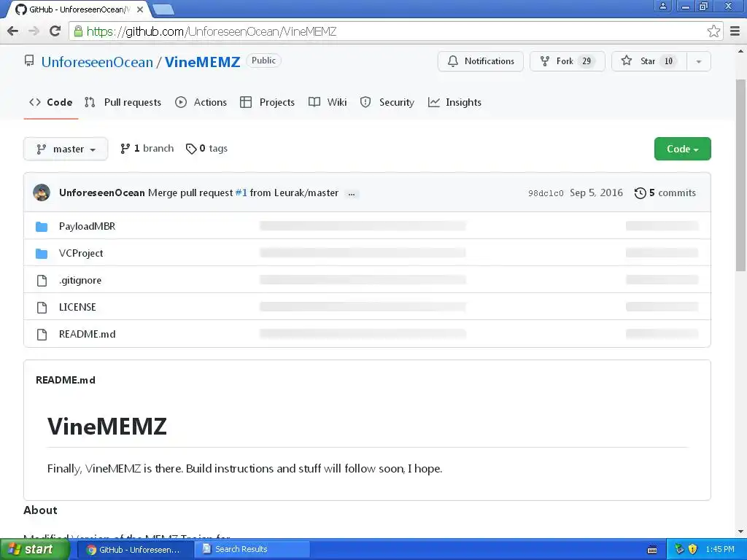
Task: Reload the page with refresh icon
Action: point(55,31)
